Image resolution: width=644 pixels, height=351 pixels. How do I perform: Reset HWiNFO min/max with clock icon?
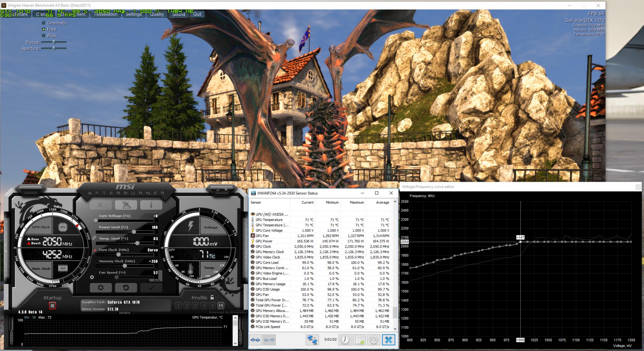(345, 340)
